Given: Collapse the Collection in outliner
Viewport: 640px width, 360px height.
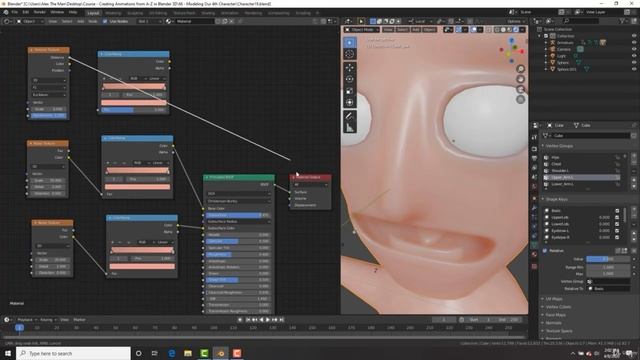Looking at the screenshot, I should pyautogui.click(x=540, y=36).
